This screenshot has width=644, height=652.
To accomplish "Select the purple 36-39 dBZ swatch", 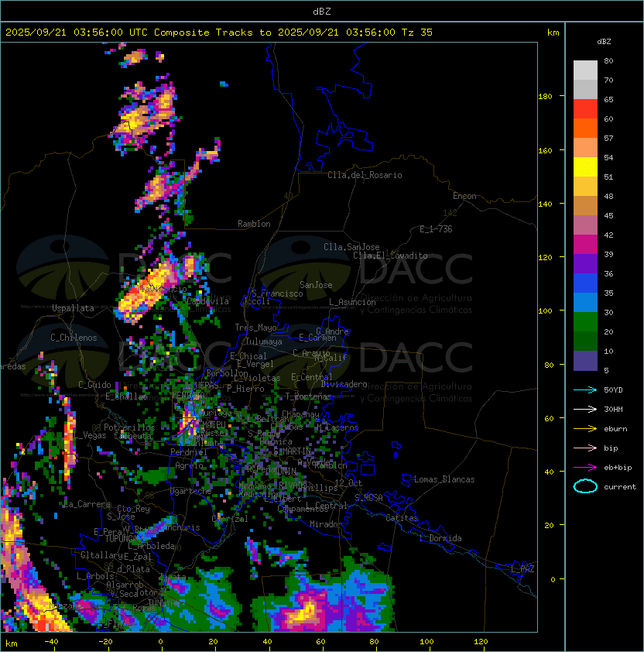I will coord(585,263).
